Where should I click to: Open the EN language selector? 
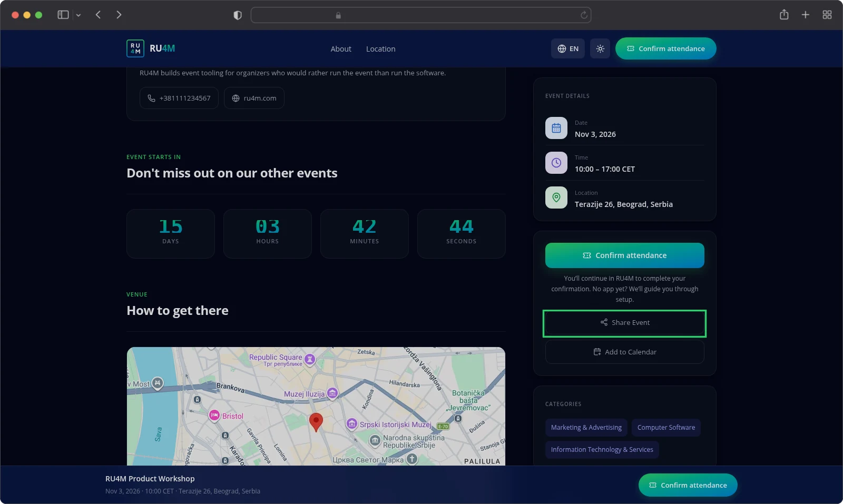[568, 48]
